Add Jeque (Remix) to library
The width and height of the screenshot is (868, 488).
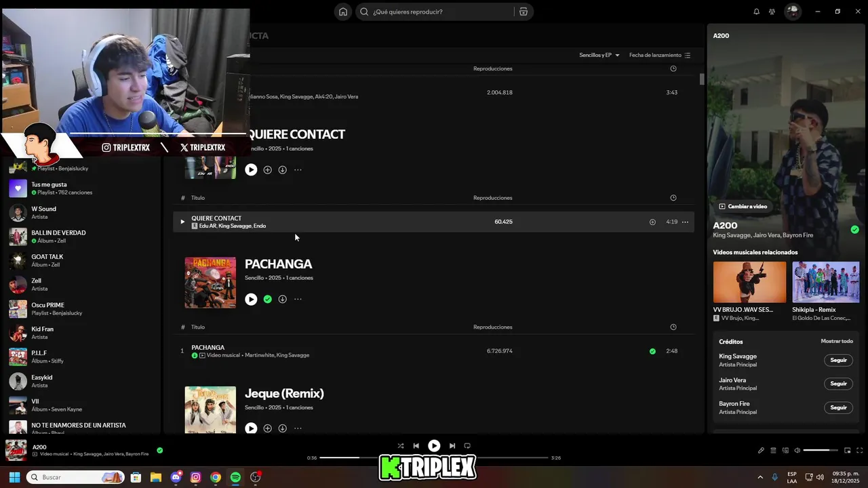point(267,428)
